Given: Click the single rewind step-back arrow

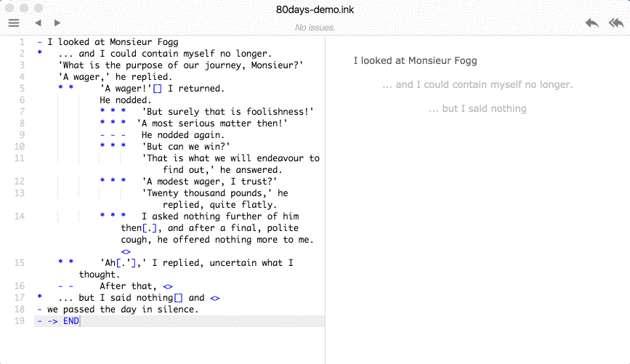Looking at the screenshot, I should point(591,23).
